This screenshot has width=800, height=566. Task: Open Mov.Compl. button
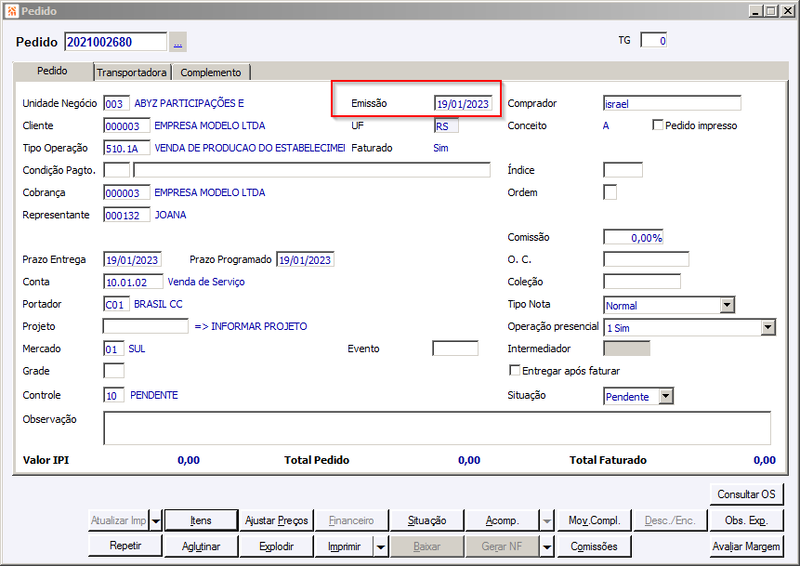[594, 521]
